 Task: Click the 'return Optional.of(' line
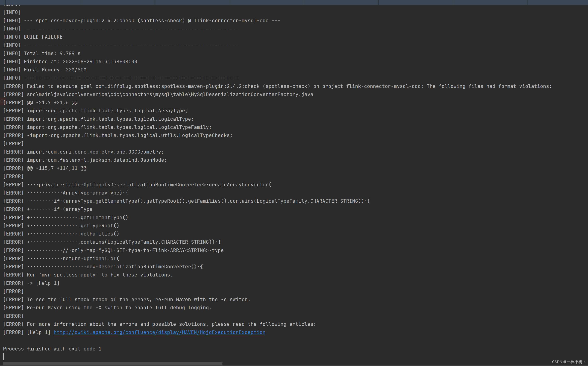click(61, 259)
